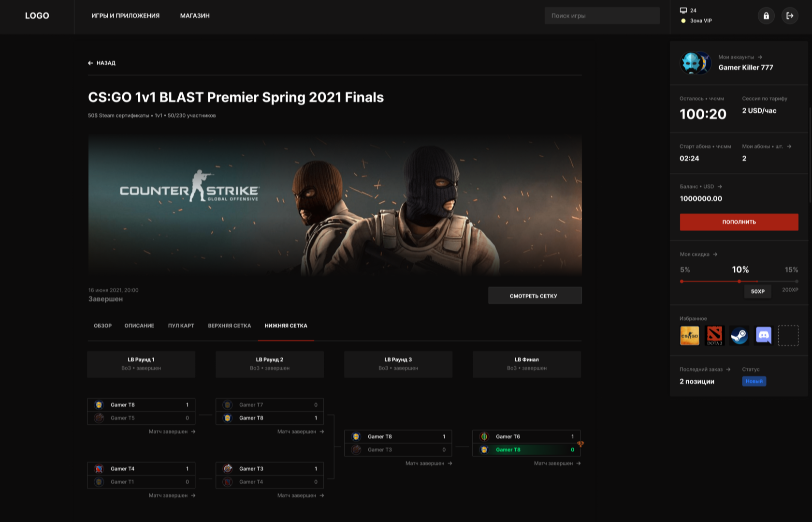Click the discount slider's 15% end point
This screenshot has height=522, width=812.
797,281
